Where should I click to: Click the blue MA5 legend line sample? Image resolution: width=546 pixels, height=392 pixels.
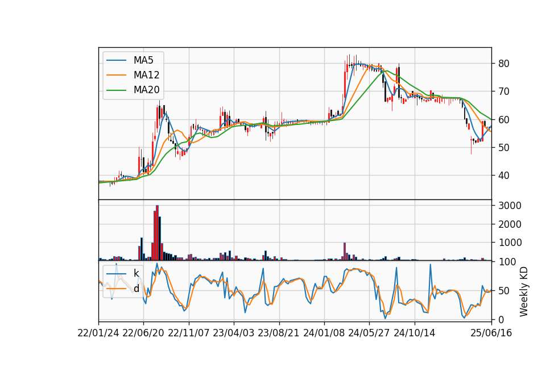[116, 60]
